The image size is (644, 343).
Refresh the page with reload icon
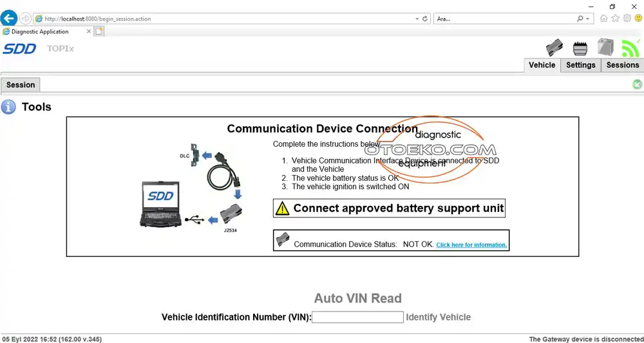[425, 19]
